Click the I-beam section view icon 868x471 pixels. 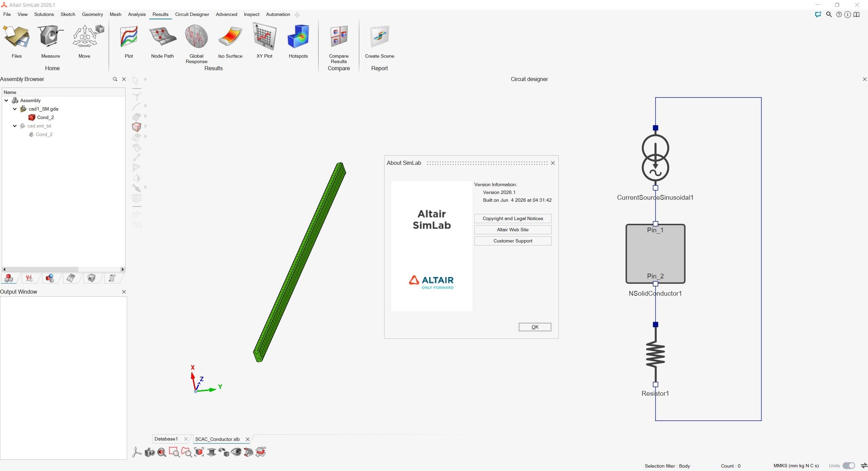211,452
